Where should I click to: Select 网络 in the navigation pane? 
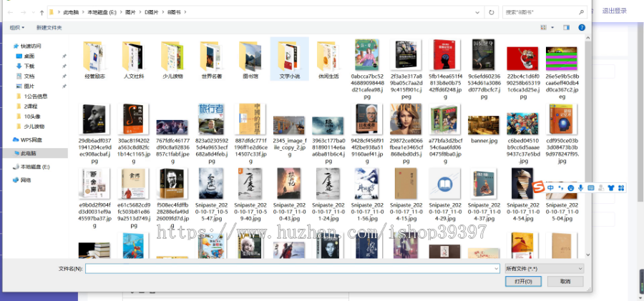coord(26,180)
